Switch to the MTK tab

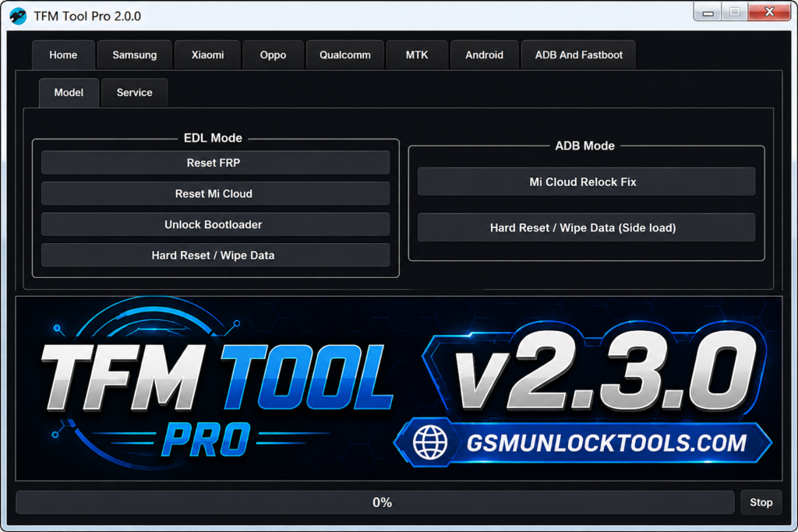[x=417, y=55]
